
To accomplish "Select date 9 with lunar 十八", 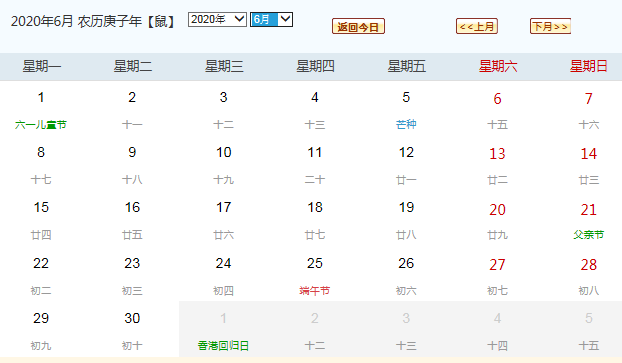I will [x=132, y=165].
